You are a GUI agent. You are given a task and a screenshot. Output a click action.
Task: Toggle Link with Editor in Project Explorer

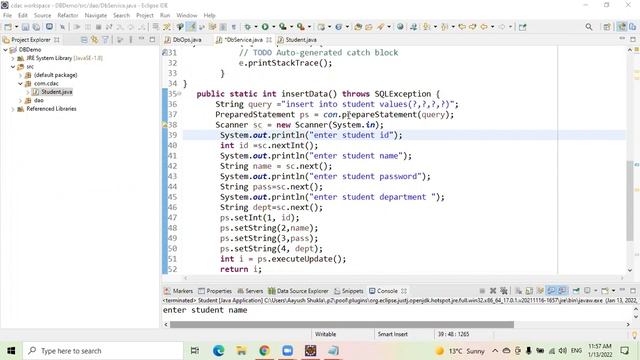[94, 40]
